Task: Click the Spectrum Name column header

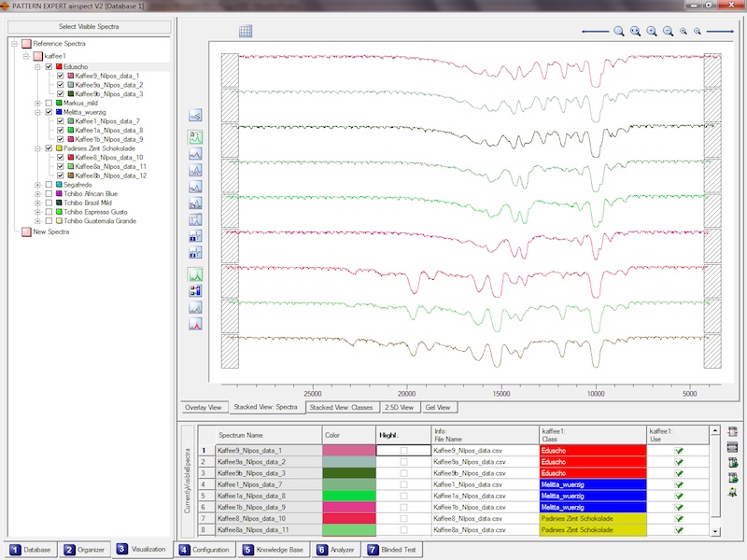Action: click(x=241, y=435)
